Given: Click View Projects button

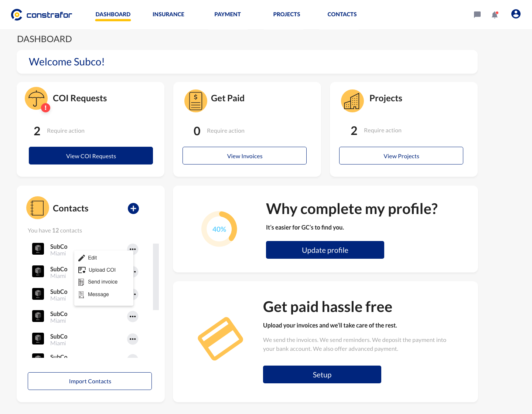Looking at the screenshot, I should (x=401, y=156).
